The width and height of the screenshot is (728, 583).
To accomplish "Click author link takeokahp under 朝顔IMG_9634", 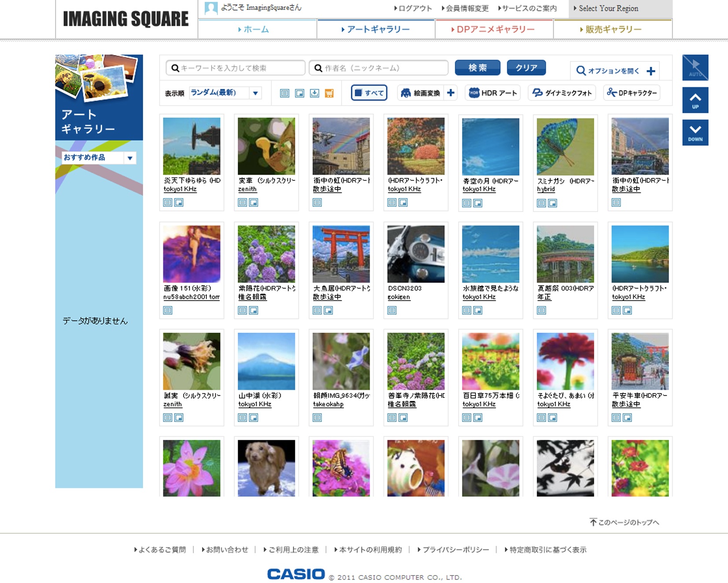I will tap(328, 404).
